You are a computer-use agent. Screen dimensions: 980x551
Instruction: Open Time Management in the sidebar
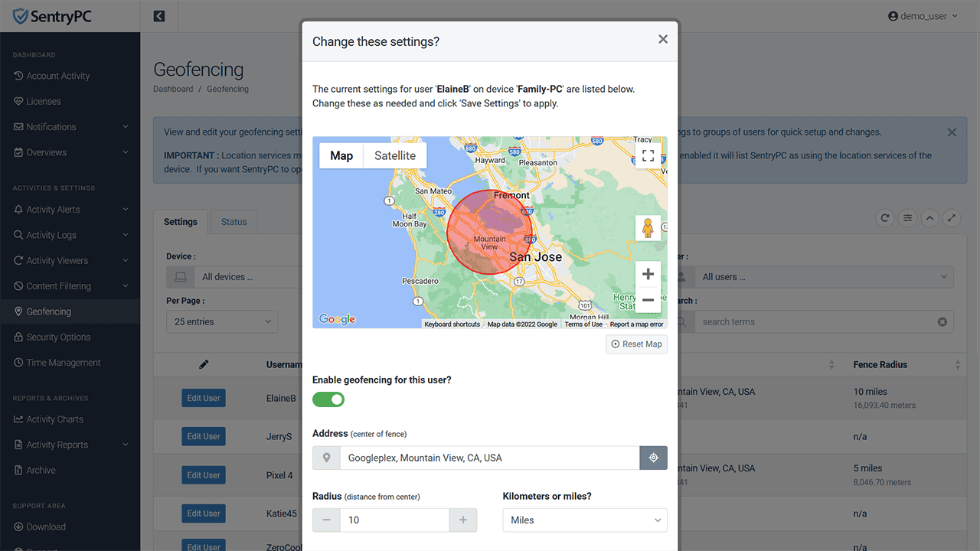(64, 363)
